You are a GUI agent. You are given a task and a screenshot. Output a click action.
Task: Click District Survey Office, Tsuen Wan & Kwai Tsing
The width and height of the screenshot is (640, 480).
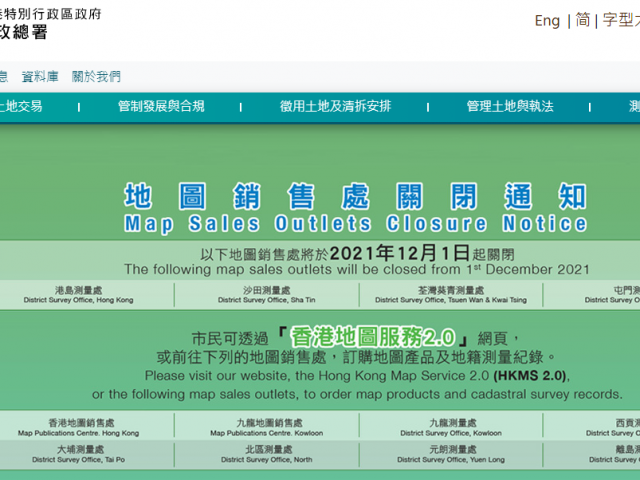(x=451, y=295)
